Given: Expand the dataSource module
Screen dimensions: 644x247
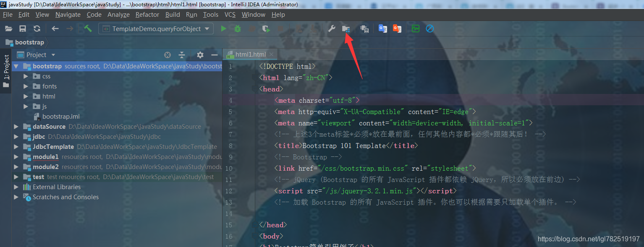Looking at the screenshot, I should [x=16, y=127].
